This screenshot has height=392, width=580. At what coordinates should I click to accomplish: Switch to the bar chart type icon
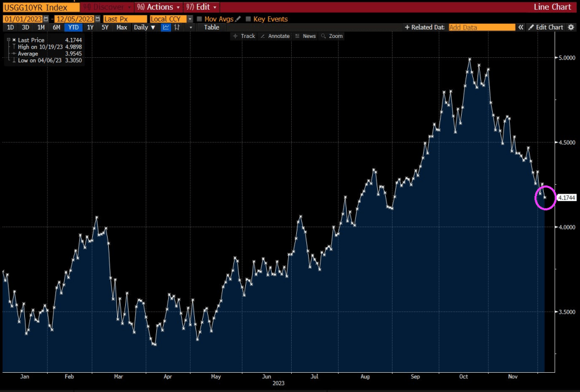coord(178,27)
